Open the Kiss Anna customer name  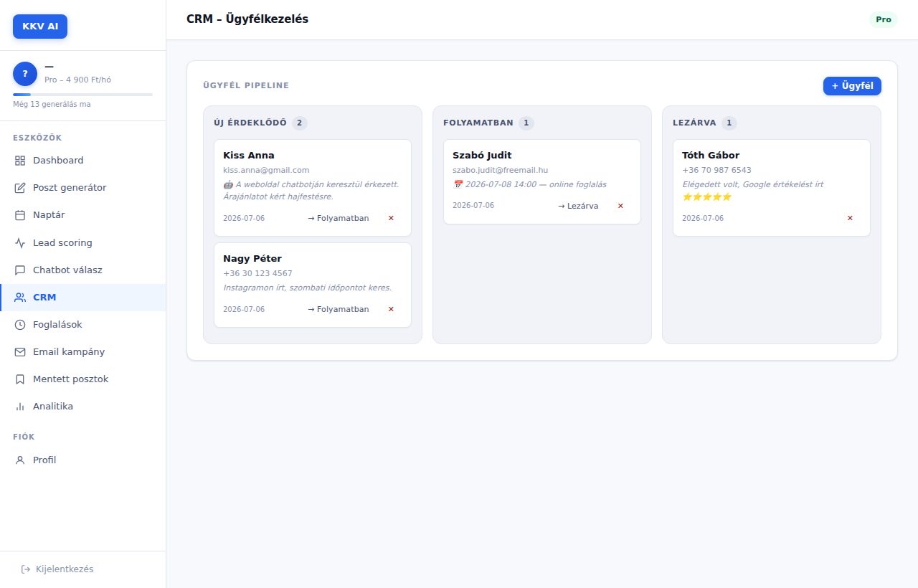pyautogui.click(x=249, y=156)
